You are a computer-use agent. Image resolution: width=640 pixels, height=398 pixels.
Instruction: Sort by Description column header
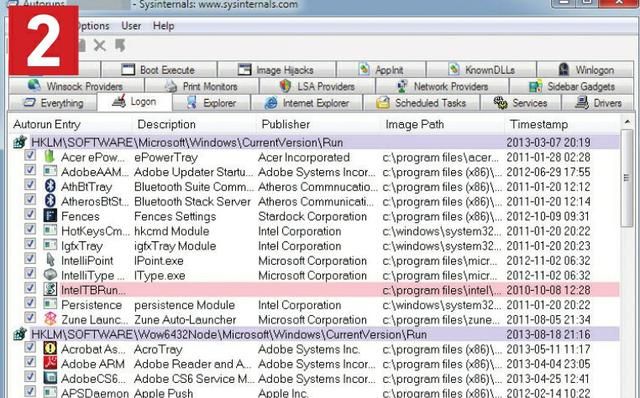[x=195, y=124]
